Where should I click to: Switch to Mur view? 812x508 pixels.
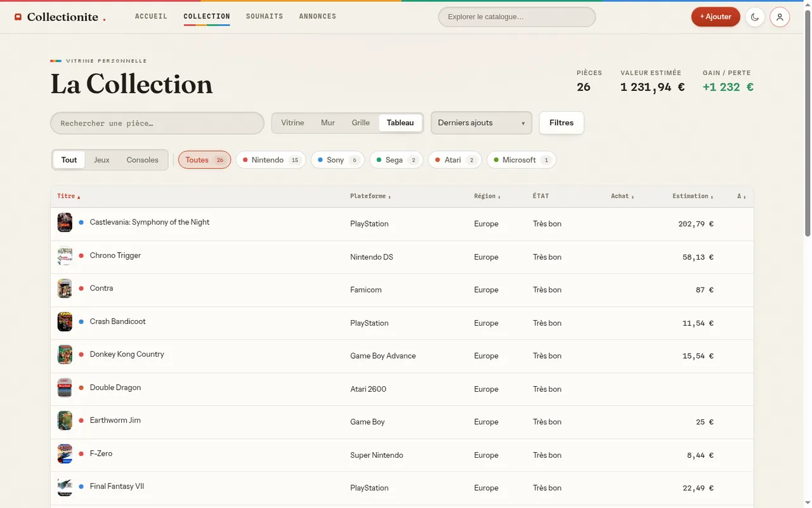coord(328,123)
